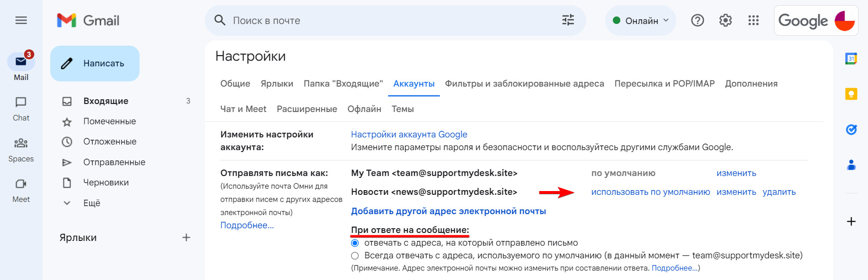
Task: Open the settings gear icon
Action: coord(726,20)
